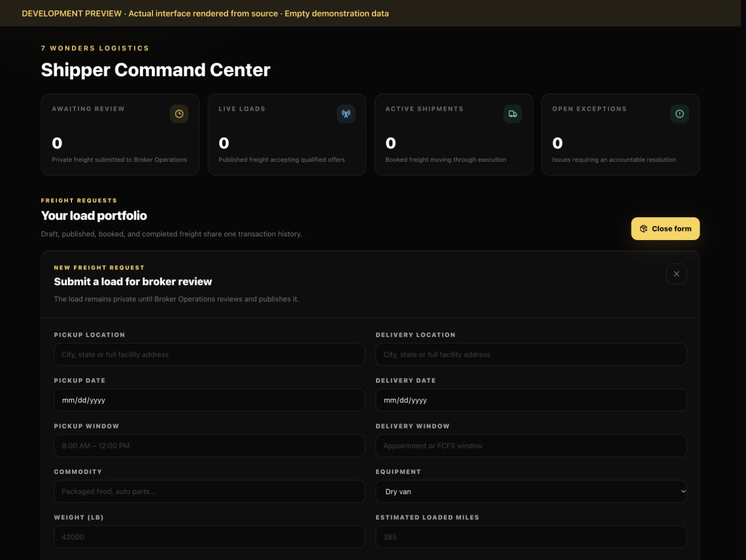Click the Shipper Command Center heading
Image resolution: width=746 pixels, height=560 pixels.
155,70
